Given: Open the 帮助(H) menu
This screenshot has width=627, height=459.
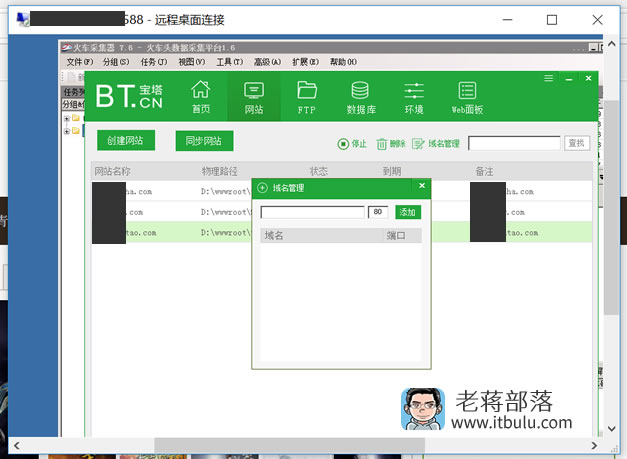Looking at the screenshot, I should (x=343, y=62).
